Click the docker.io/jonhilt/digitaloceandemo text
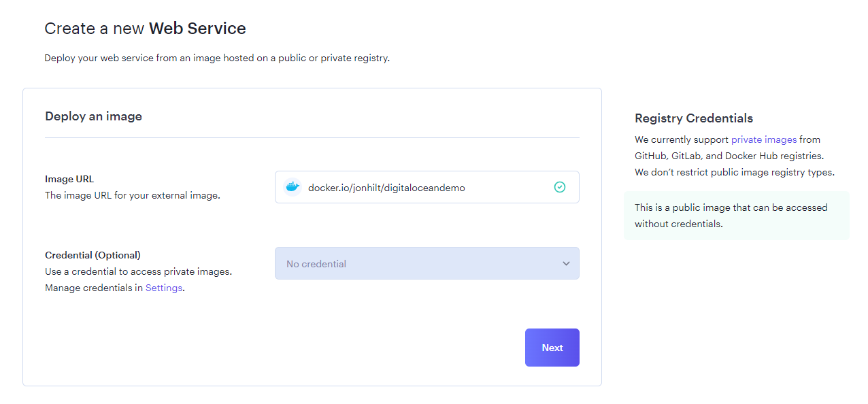This screenshot has height=404, width=868. click(x=386, y=188)
